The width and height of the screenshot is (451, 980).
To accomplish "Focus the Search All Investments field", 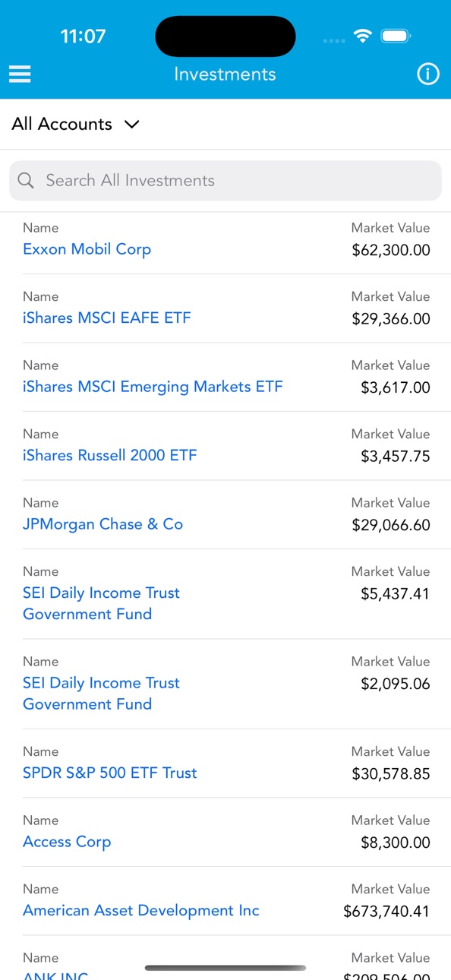I will pos(225,180).
